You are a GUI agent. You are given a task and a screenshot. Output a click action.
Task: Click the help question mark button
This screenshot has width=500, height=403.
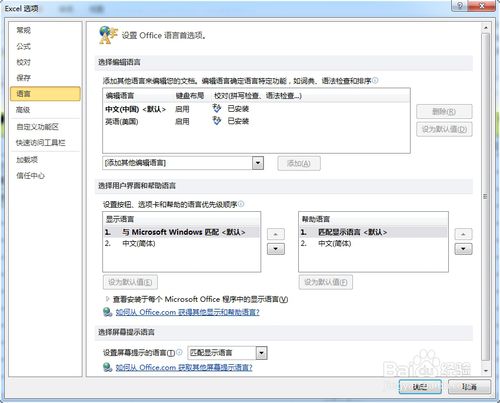(460, 6)
